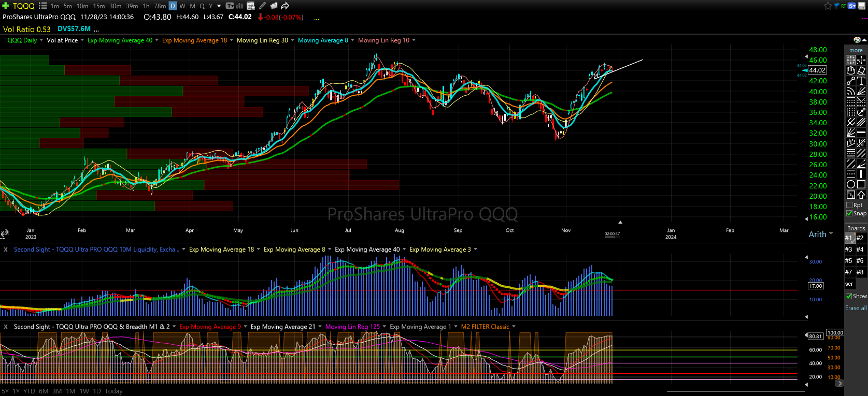Click the add indicator table icon
This screenshot has height=396, width=868.
(251, 6)
